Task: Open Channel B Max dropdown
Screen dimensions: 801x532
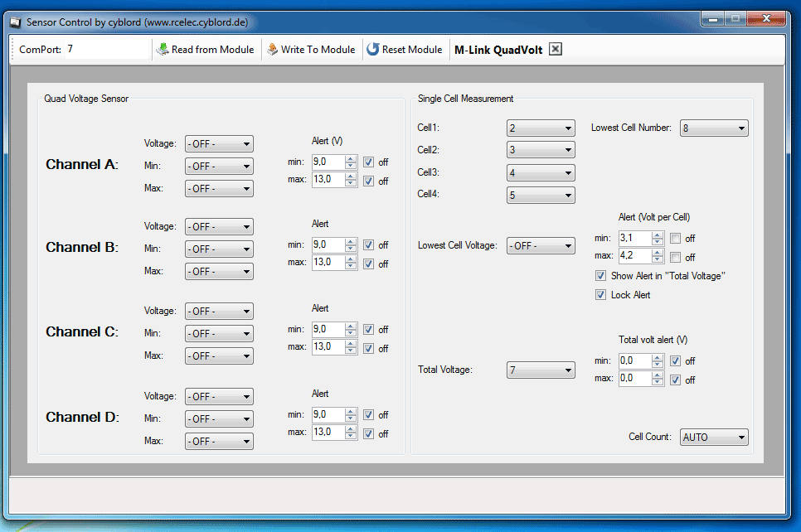Action: tap(219, 272)
